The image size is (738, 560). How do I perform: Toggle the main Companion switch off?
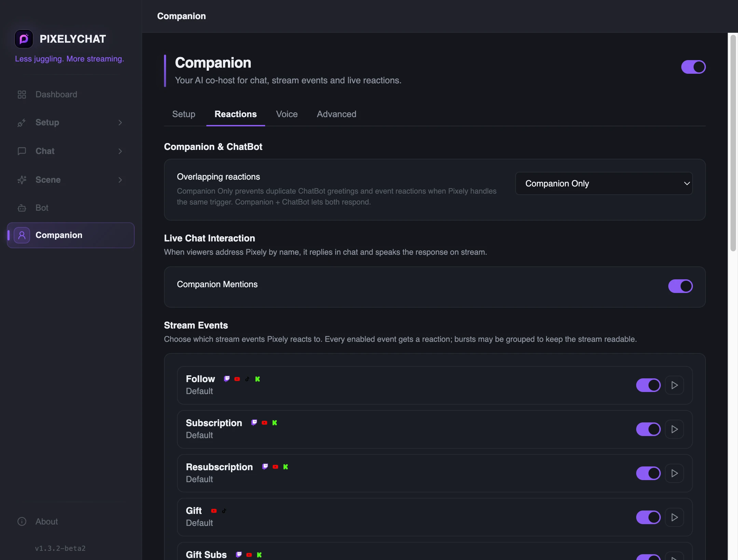(x=693, y=67)
